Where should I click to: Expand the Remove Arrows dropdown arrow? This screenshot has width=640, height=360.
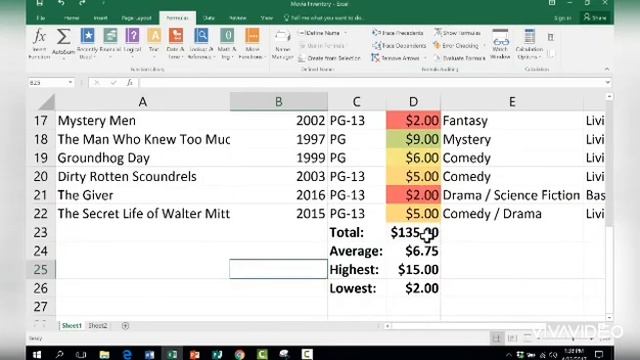[425, 58]
